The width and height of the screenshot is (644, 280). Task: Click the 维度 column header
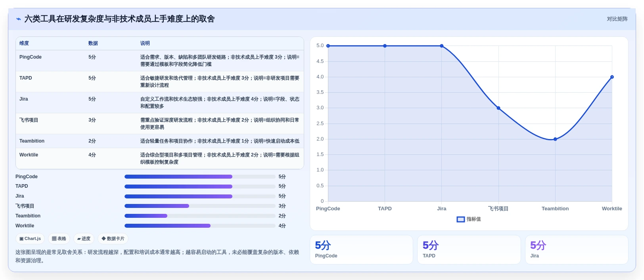(x=24, y=44)
